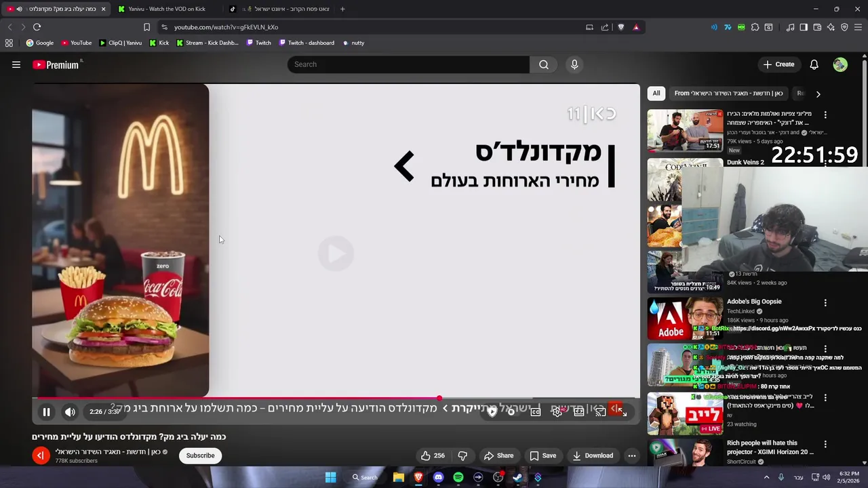Open Steam from the taskbar

tap(518, 477)
